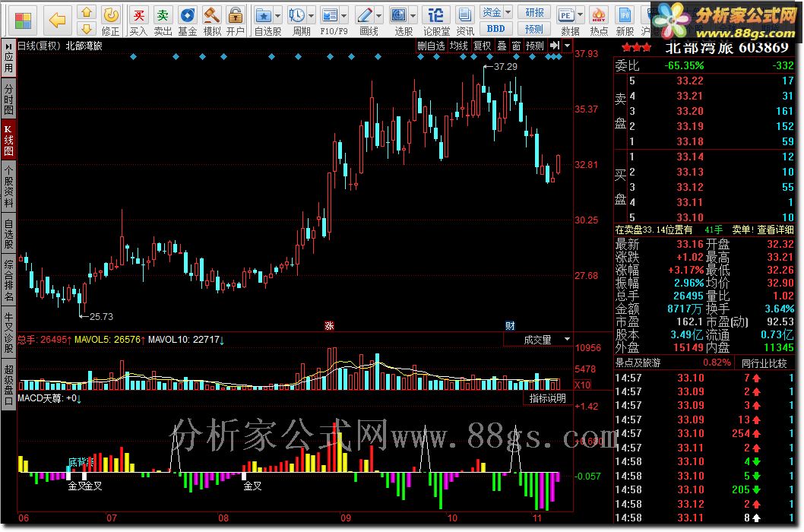Click the 查看详细 link in sell order notice
The height and width of the screenshot is (532, 804).
774,230
